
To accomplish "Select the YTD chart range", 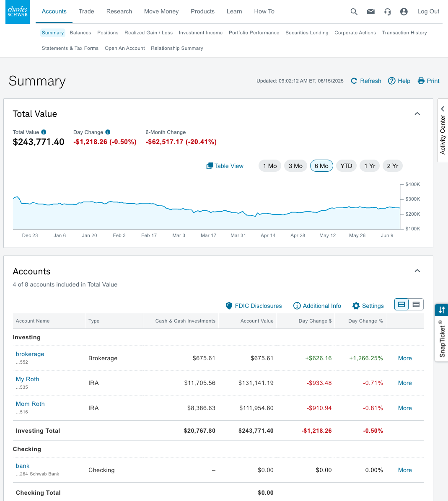I will click(x=346, y=166).
